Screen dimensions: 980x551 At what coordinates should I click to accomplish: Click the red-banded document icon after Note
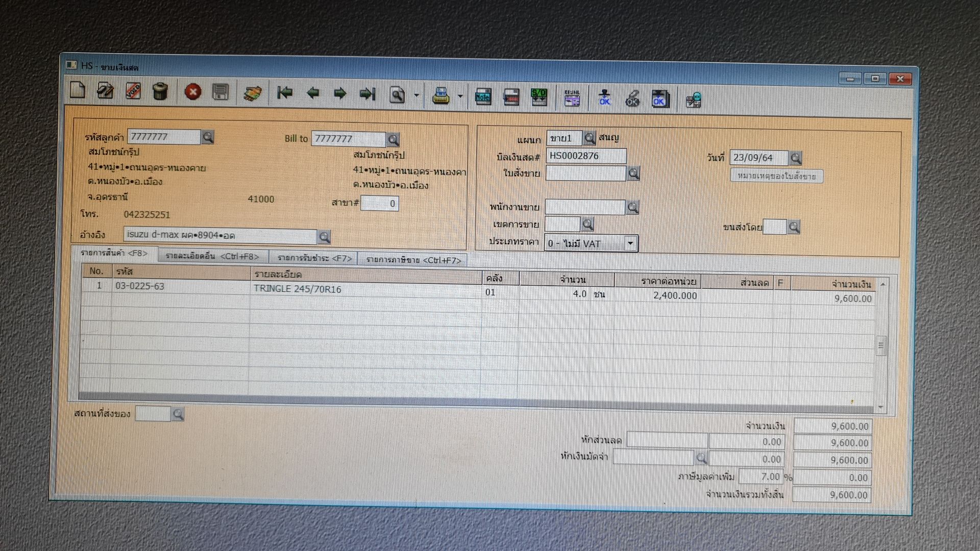tap(511, 97)
